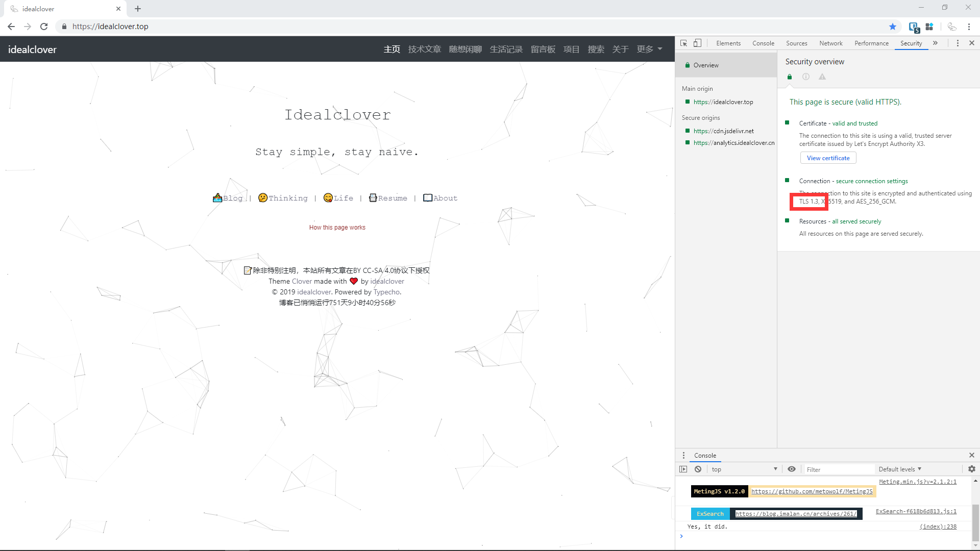Close the DevTools panel

click(972, 43)
